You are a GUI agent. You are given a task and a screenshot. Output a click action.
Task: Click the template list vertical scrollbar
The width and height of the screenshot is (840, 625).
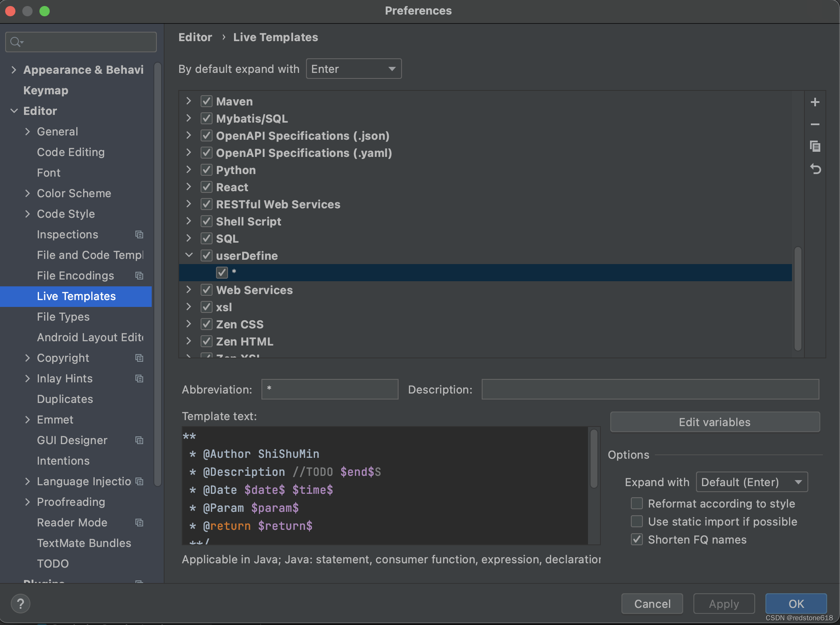click(798, 298)
